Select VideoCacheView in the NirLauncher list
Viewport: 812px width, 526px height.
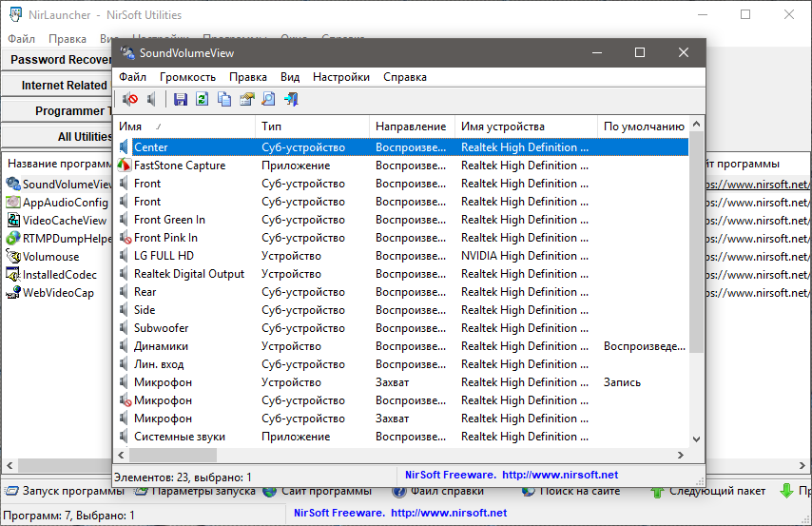pyautogui.click(x=64, y=221)
